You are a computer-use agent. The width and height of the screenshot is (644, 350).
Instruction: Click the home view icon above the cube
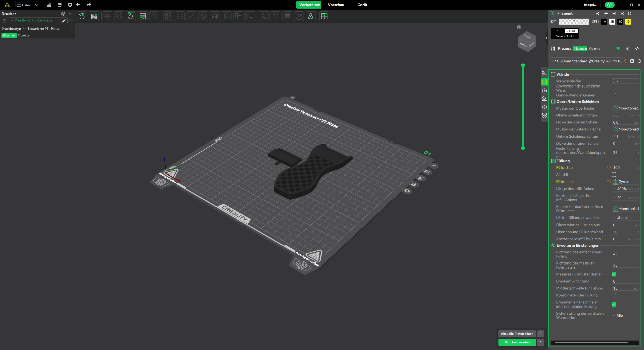tap(519, 27)
